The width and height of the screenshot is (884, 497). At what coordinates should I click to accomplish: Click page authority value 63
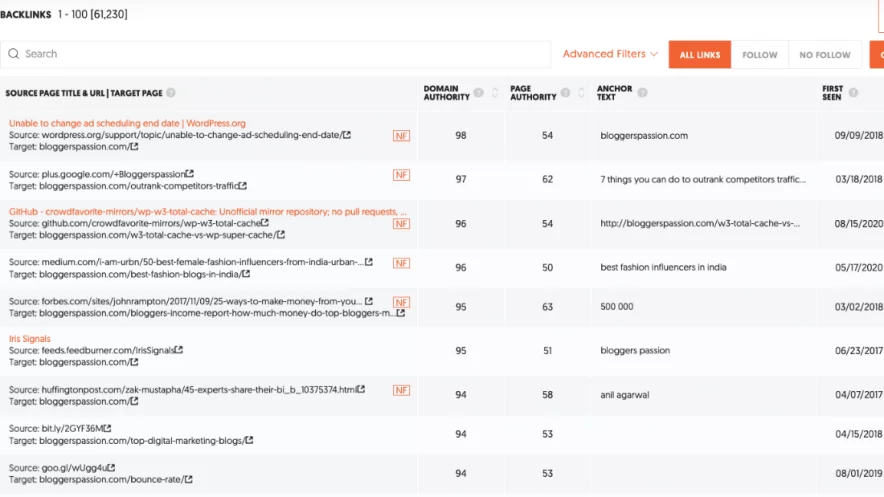pos(547,307)
